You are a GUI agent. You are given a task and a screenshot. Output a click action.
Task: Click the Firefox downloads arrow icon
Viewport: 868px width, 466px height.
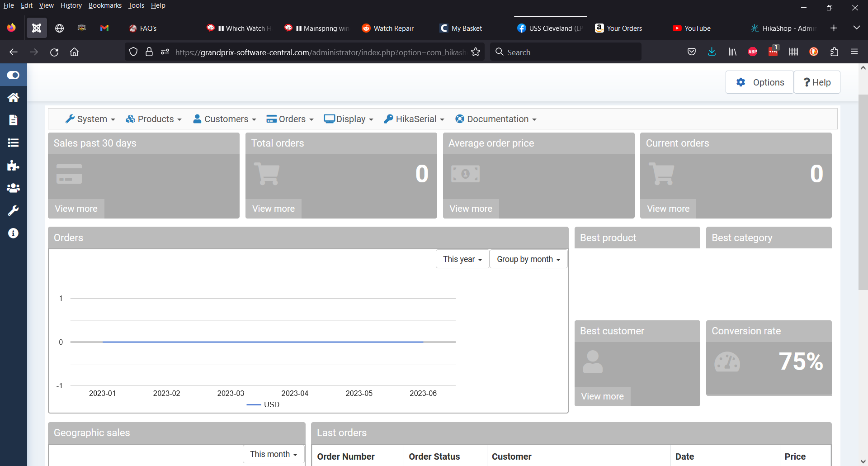[x=712, y=52]
